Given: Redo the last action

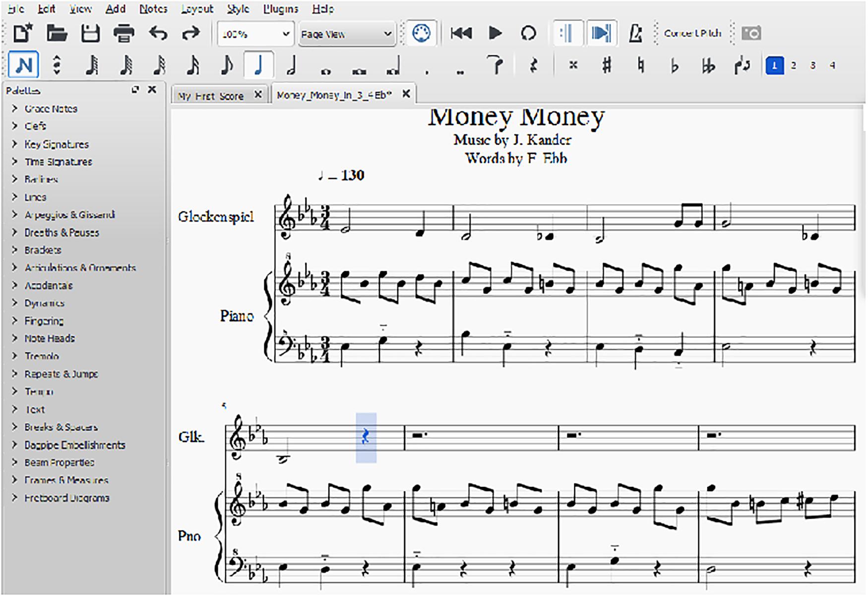Looking at the screenshot, I should [190, 33].
